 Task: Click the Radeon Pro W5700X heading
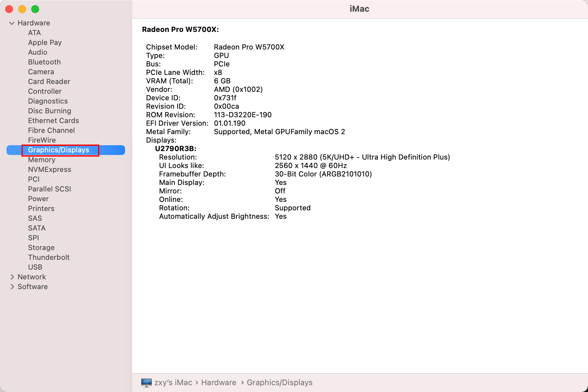tap(180, 30)
